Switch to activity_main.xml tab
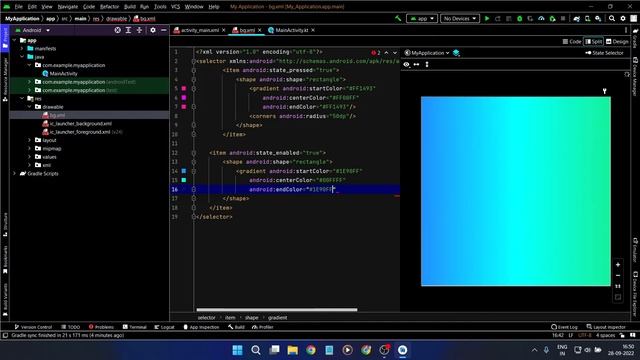Viewport: 640px width, 360px height. point(200,30)
